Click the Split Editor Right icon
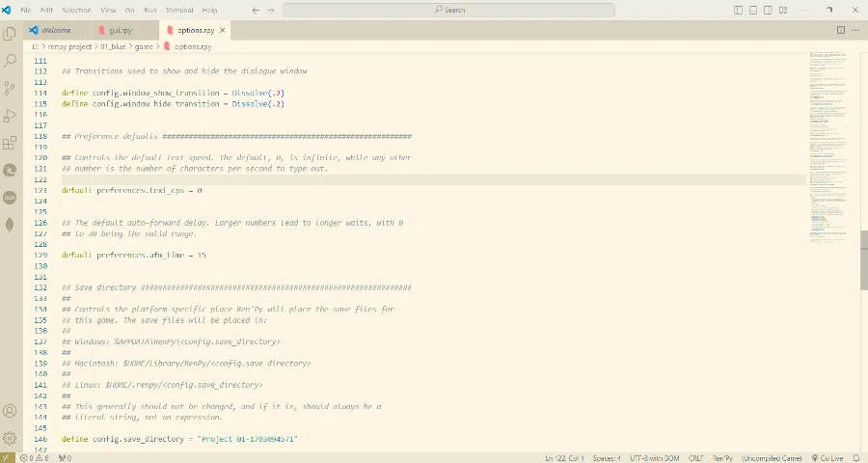This screenshot has height=463, width=868. [840, 30]
